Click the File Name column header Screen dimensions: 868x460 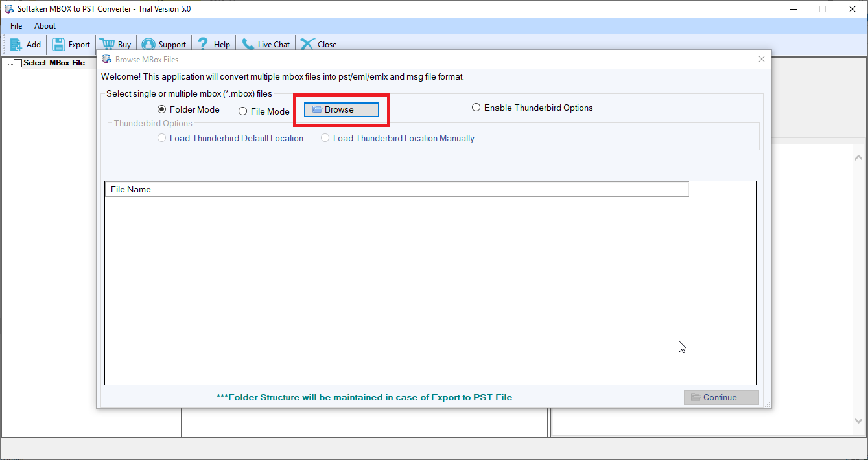[x=397, y=189]
